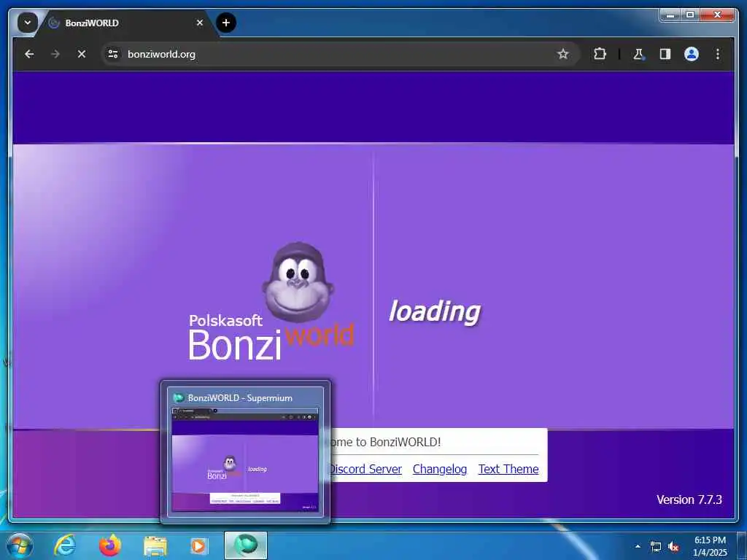The width and height of the screenshot is (747, 560).
Task: Launch Firefox from the taskbar
Action: (x=110, y=545)
